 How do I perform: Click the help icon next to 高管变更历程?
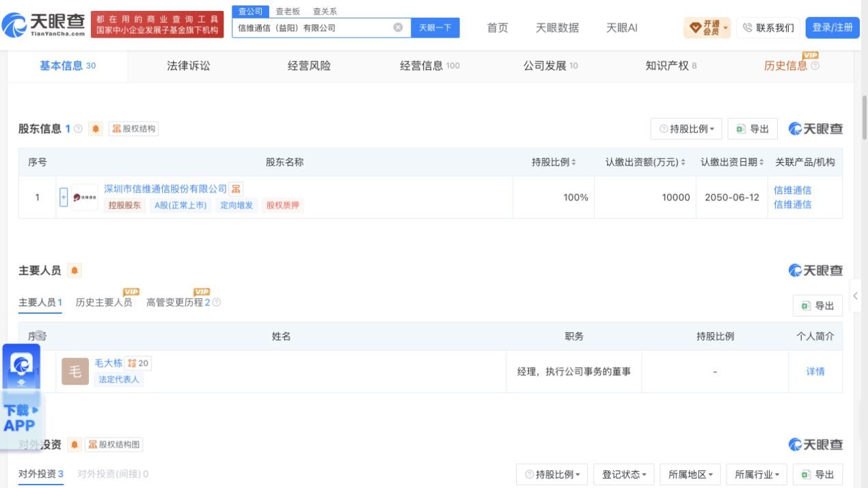(x=217, y=302)
